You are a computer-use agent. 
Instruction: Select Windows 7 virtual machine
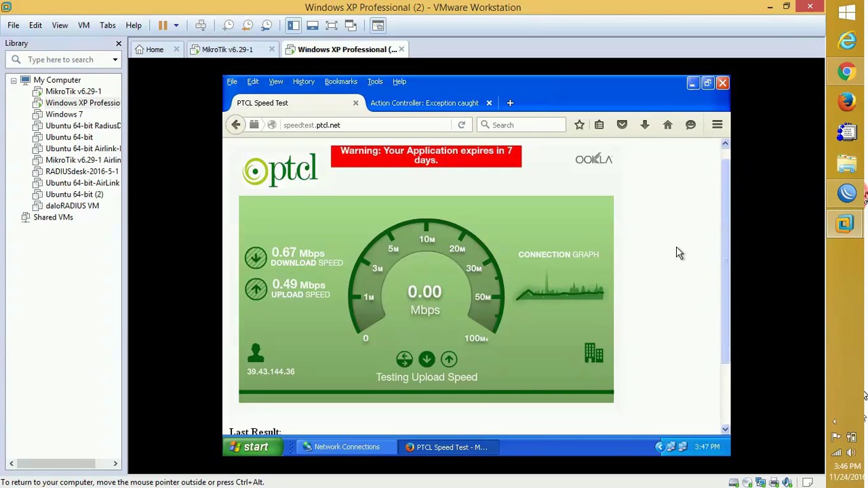coord(64,115)
